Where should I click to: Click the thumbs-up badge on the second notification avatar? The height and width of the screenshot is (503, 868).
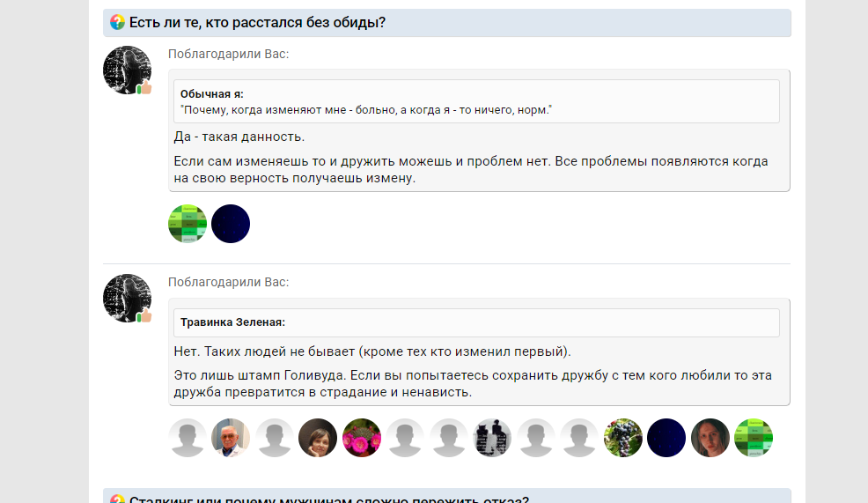click(144, 315)
